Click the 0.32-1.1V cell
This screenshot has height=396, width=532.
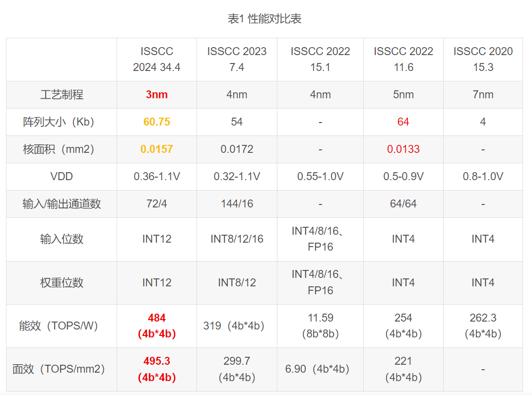pyautogui.click(x=237, y=177)
